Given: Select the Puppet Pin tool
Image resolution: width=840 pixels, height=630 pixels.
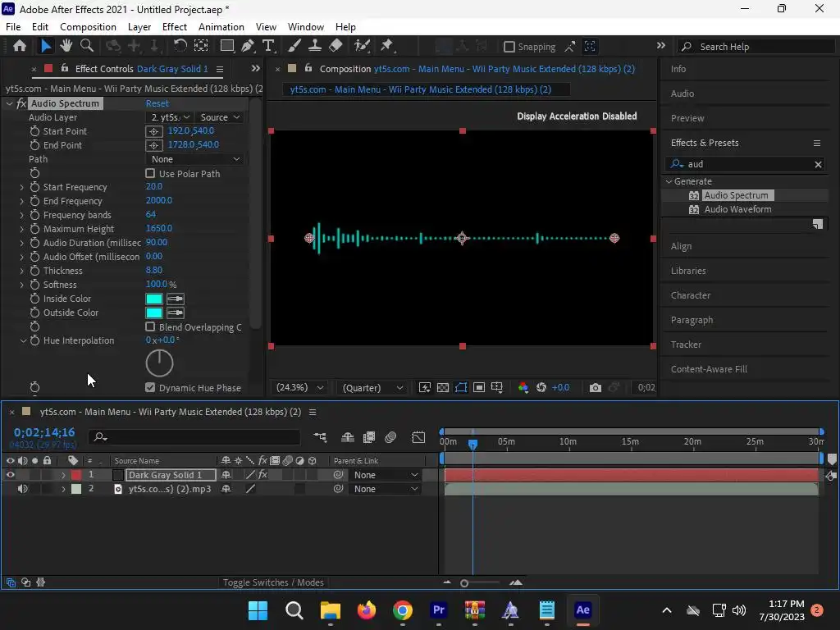Looking at the screenshot, I should point(387,46).
